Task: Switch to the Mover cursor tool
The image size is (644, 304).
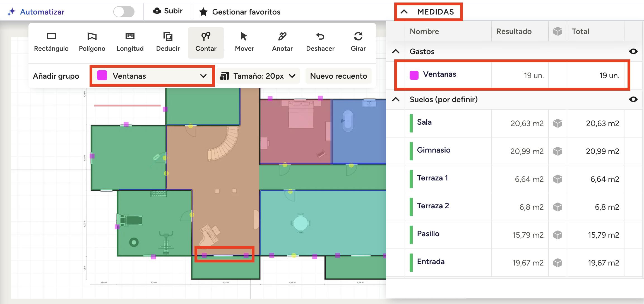Action: (x=244, y=42)
